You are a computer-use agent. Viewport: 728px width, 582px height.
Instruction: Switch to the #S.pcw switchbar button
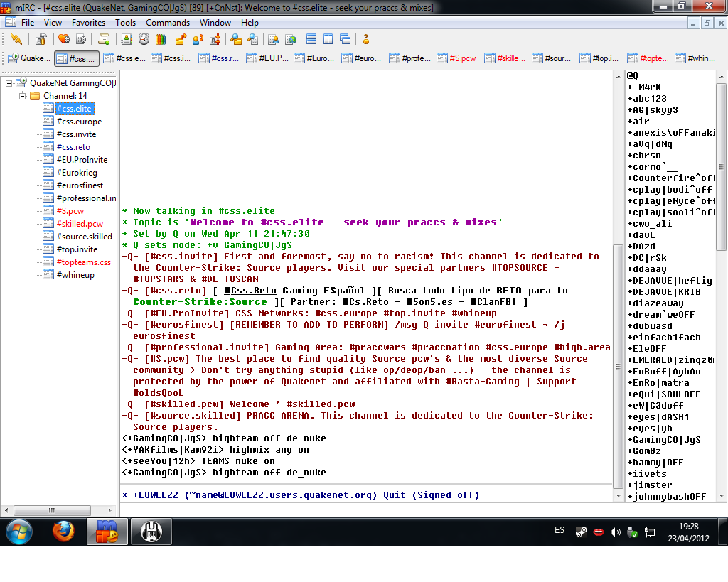[x=458, y=58]
